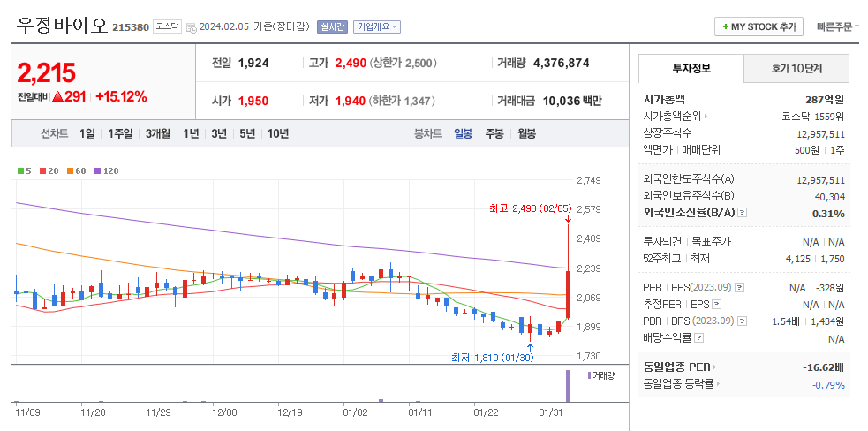
Task: Click the purple 거래량 legend marker
Action: point(589,375)
